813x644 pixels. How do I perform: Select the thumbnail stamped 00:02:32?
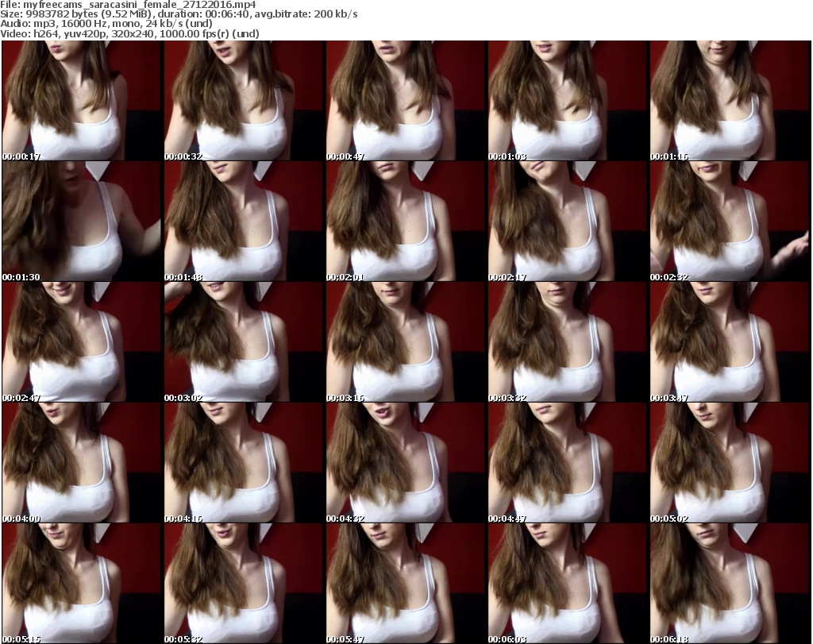[x=730, y=222]
